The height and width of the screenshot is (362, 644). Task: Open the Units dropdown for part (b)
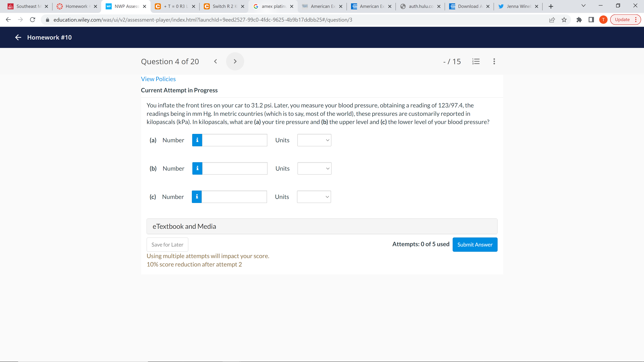point(314,168)
